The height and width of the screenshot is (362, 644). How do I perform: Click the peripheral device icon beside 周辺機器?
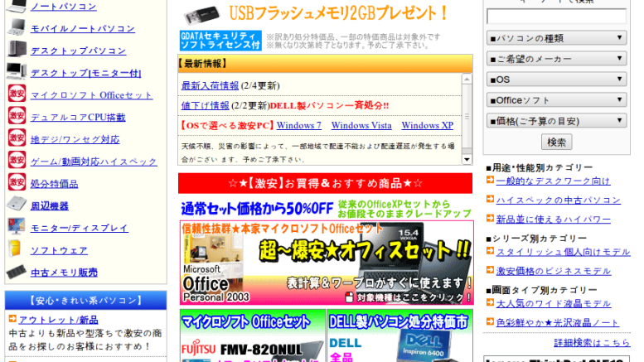16,205
